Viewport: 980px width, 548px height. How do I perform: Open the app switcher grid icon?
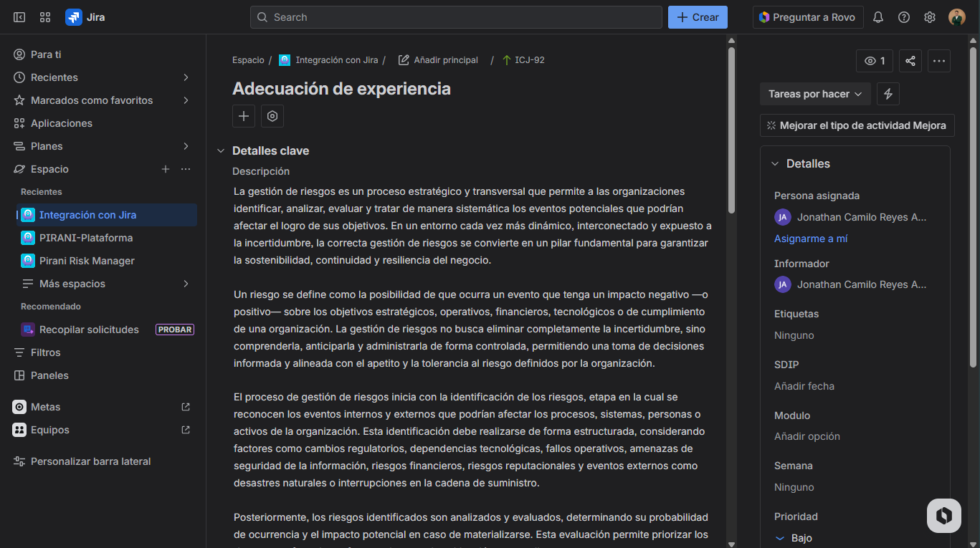tap(45, 17)
